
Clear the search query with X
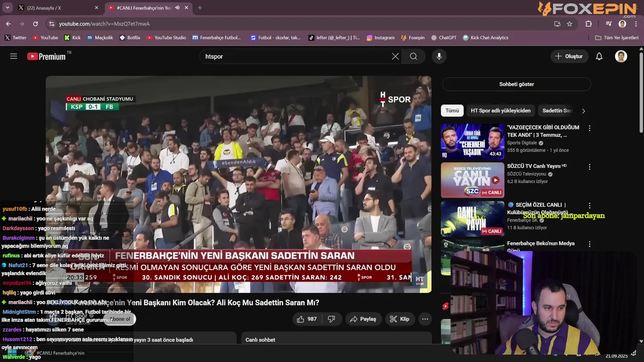point(395,56)
